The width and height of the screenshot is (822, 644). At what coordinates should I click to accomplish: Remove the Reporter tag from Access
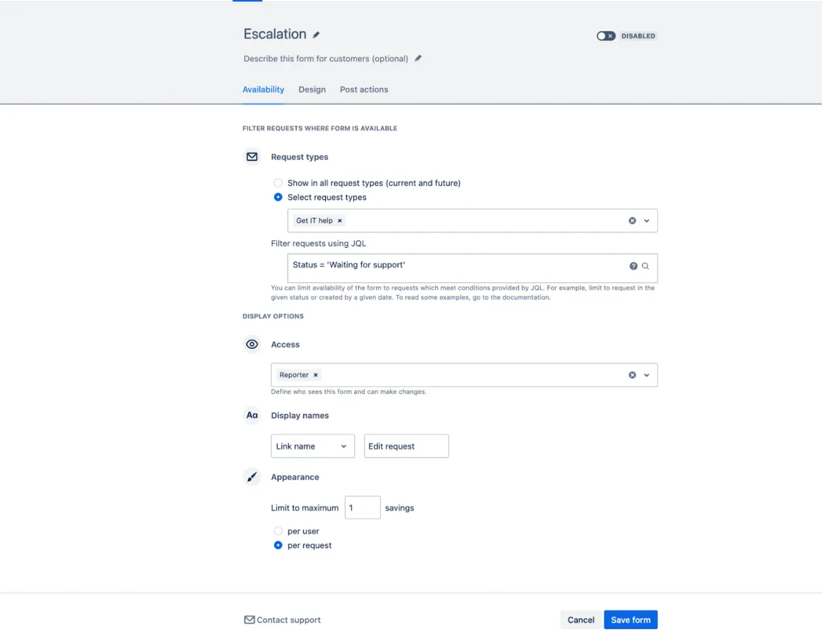[x=315, y=375]
